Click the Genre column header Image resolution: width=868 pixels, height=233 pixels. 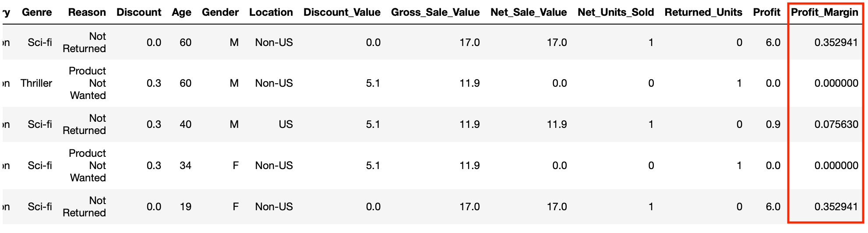pyautogui.click(x=37, y=12)
